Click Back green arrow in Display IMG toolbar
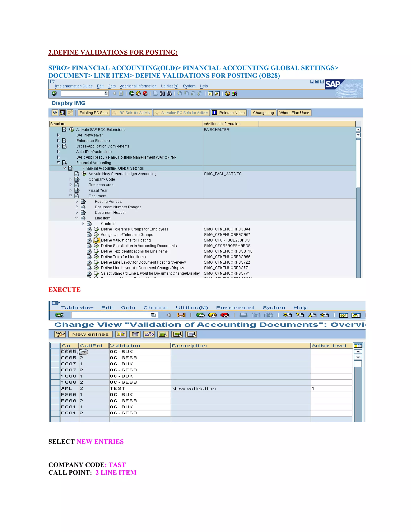The image size is (411, 532). click(x=132, y=93)
